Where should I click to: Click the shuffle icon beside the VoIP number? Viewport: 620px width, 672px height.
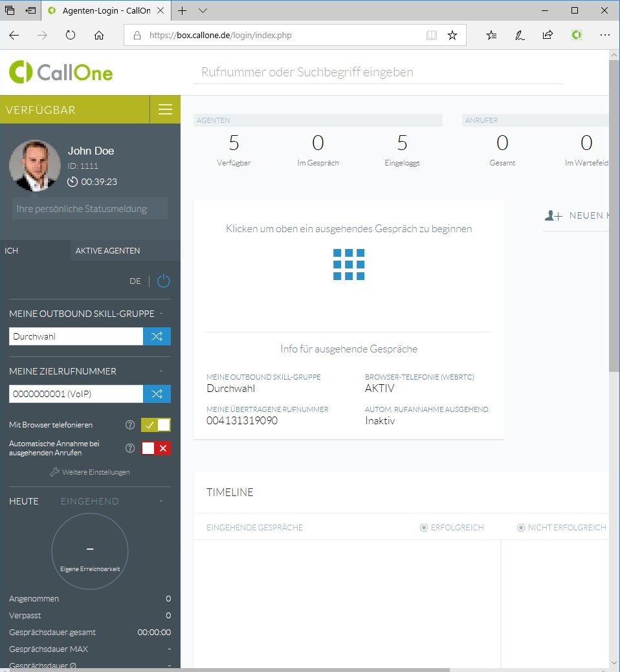coord(157,394)
